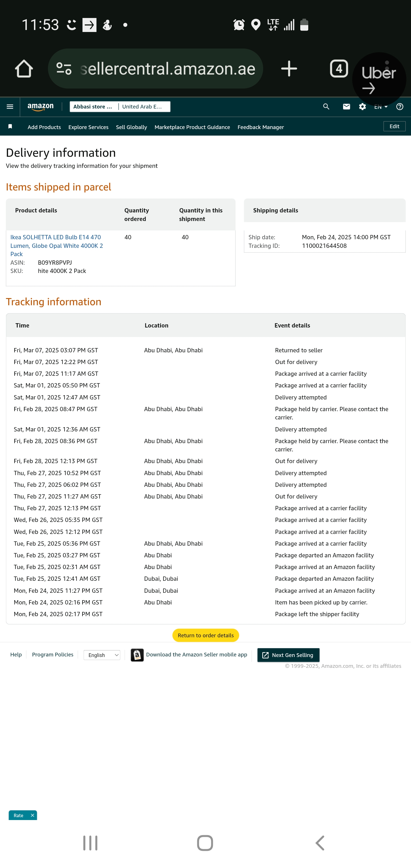The width and height of the screenshot is (411, 868).
Task: Click Return to order details button
Action: tap(205, 635)
